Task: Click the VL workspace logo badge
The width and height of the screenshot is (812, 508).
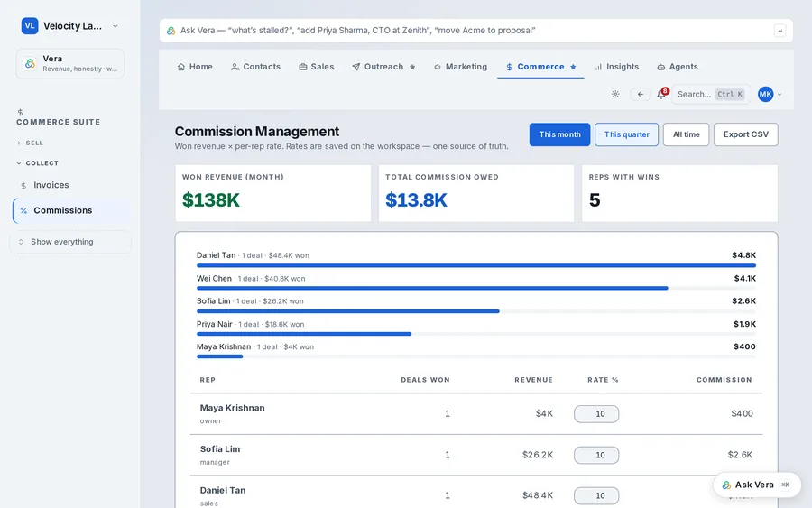Action: (30, 26)
